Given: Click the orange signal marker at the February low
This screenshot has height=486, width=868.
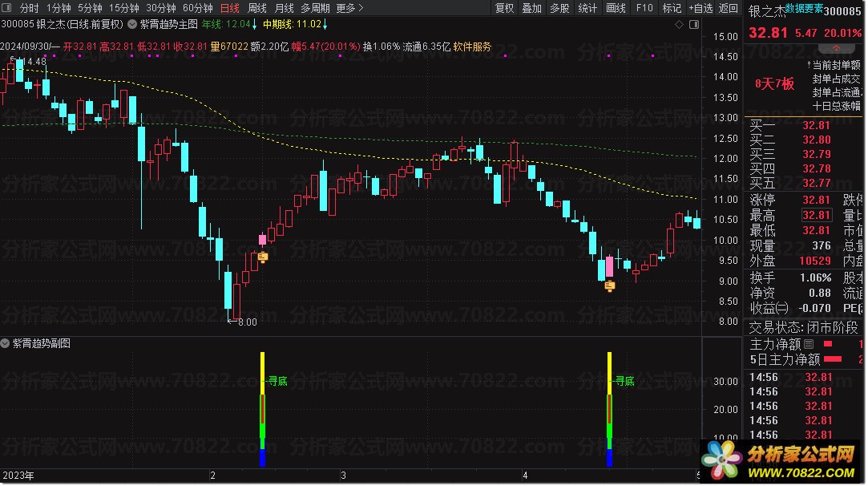Looking at the screenshot, I should (262, 257).
